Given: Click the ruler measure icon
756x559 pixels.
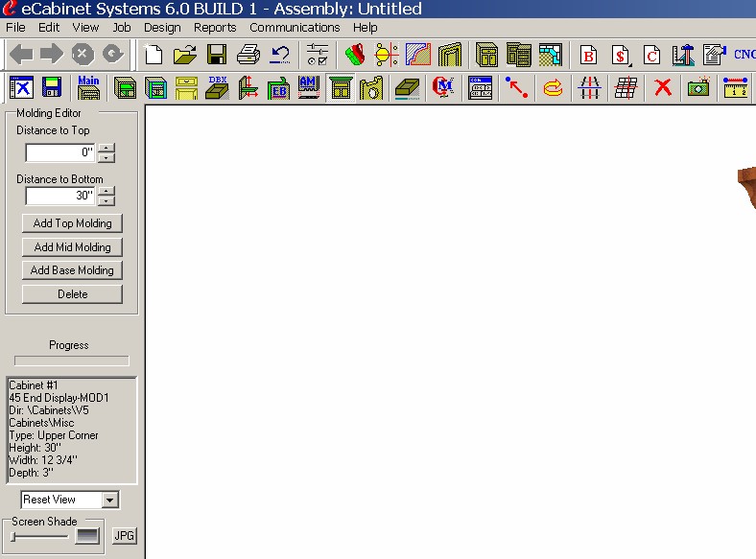Looking at the screenshot, I should 736,87.
